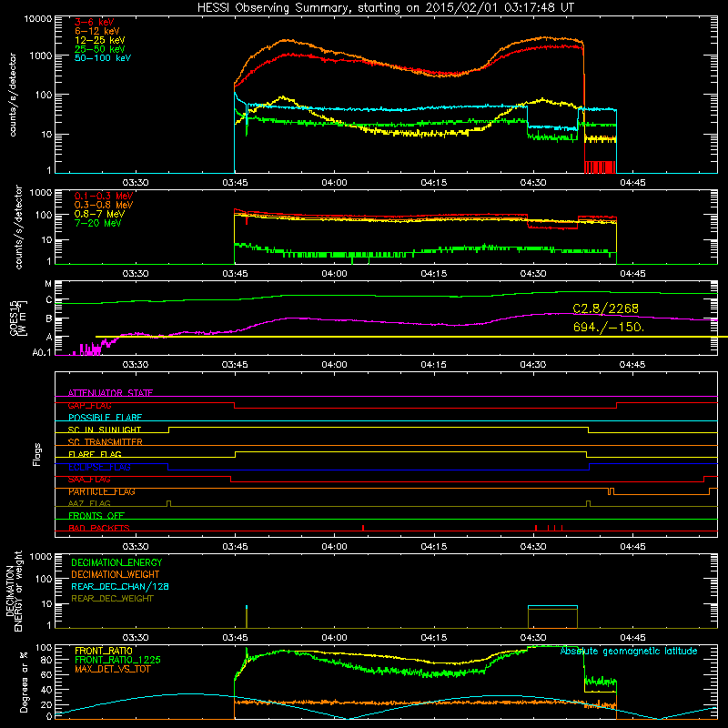Select the 25-50 keV legend label
This screenshot has width=728, height=728.
tap(100, 49)
